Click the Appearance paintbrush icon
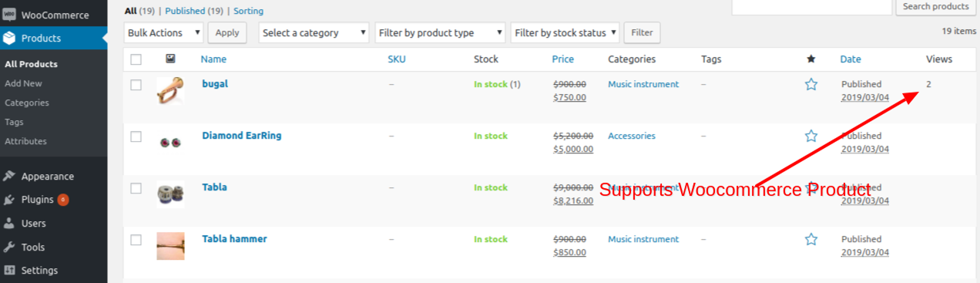This screenshot has height=283, width=980. 9,176
